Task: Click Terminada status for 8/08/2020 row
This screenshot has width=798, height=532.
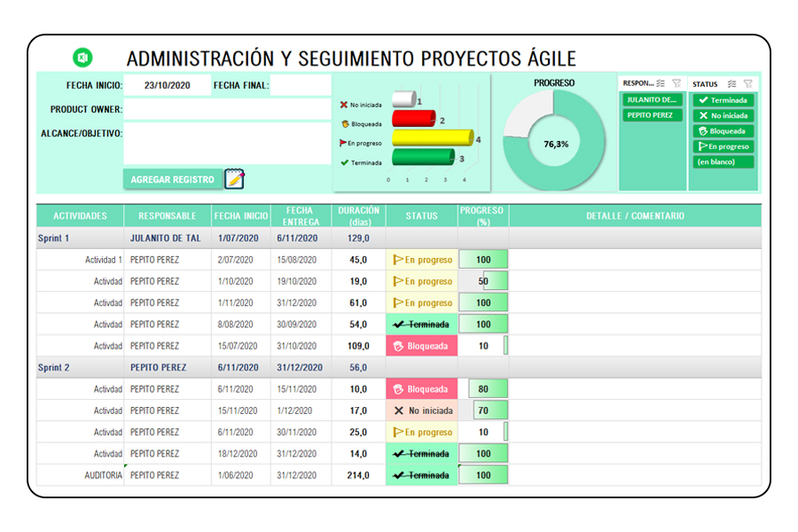Action: point(422,325)
